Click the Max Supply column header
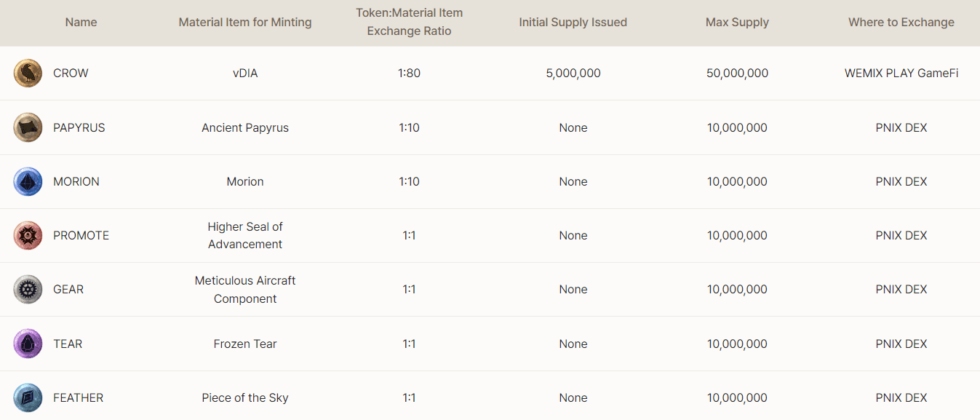Screen dimensions: 980x420 point(737,23)
